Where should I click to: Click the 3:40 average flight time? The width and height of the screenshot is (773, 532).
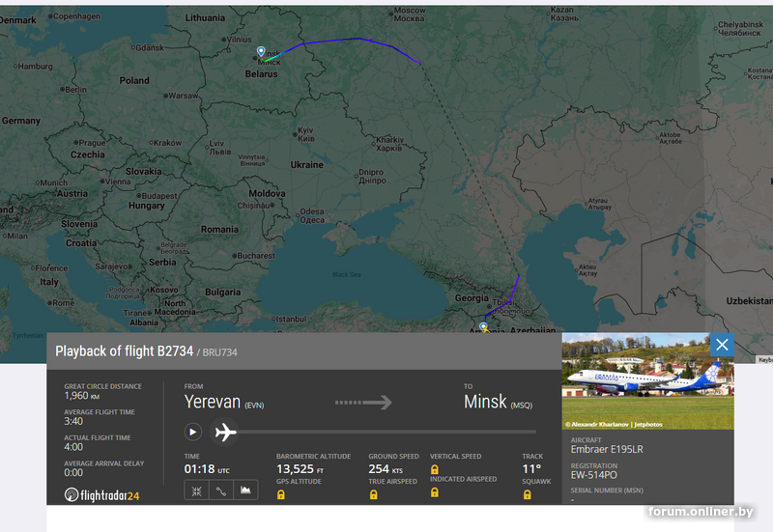click(x=73, y=421)
